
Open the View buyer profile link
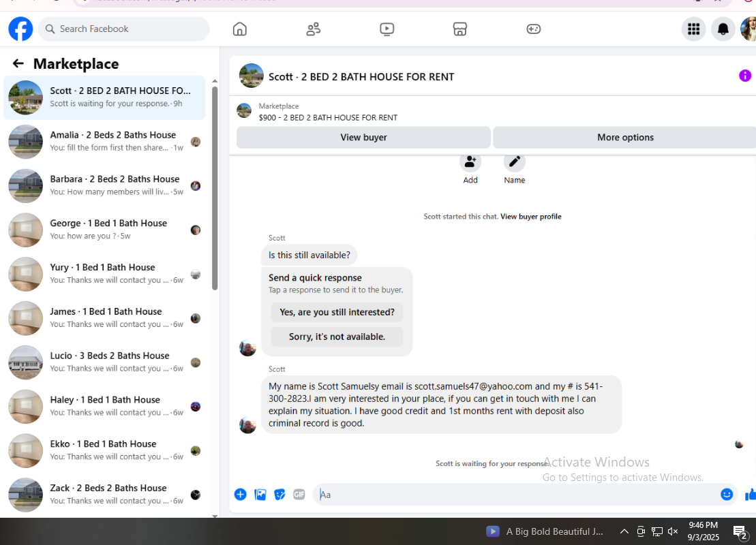pyautogui.click(x=531, y=217)
